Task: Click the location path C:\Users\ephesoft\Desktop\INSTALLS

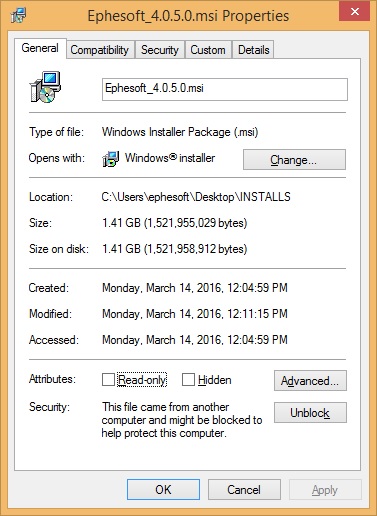Action: tap(196, 197)
